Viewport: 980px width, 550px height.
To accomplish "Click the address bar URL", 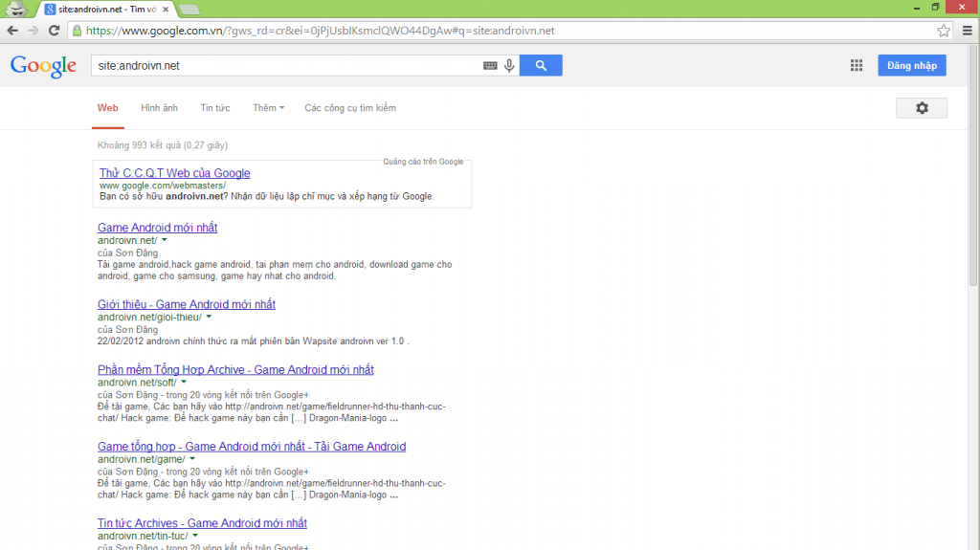I will 320,31.
